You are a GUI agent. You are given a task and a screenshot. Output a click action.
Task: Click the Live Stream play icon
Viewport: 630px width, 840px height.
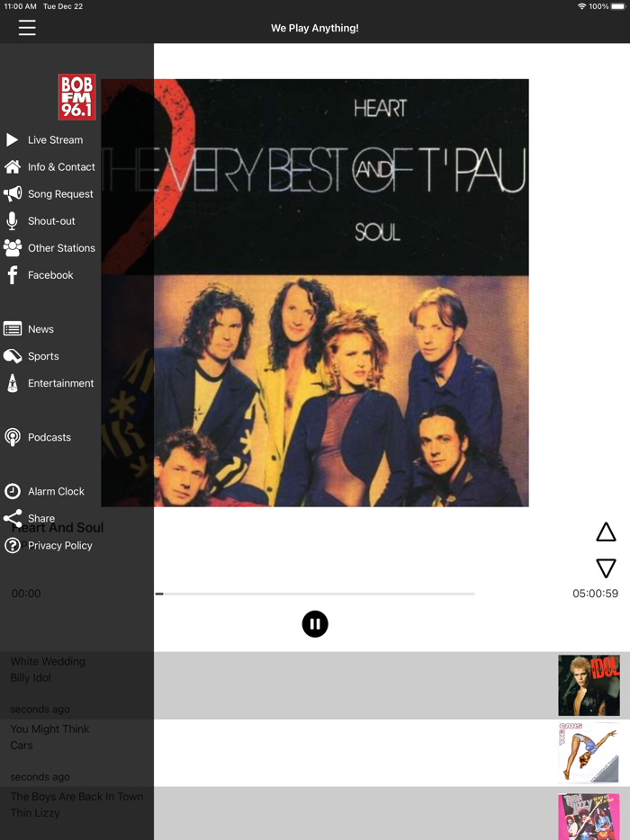(x=12, y=139)
